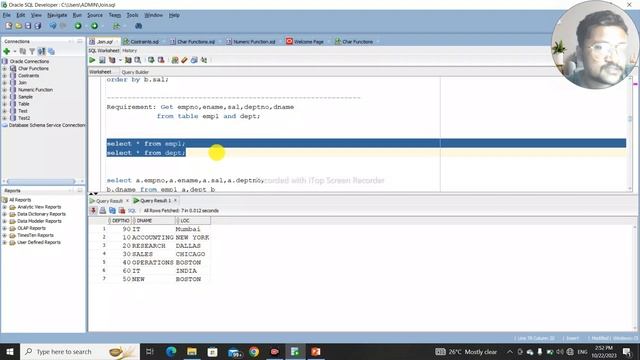
Task: Click the Unshared SQL Worksheet icon
Action: click(175, 60)
